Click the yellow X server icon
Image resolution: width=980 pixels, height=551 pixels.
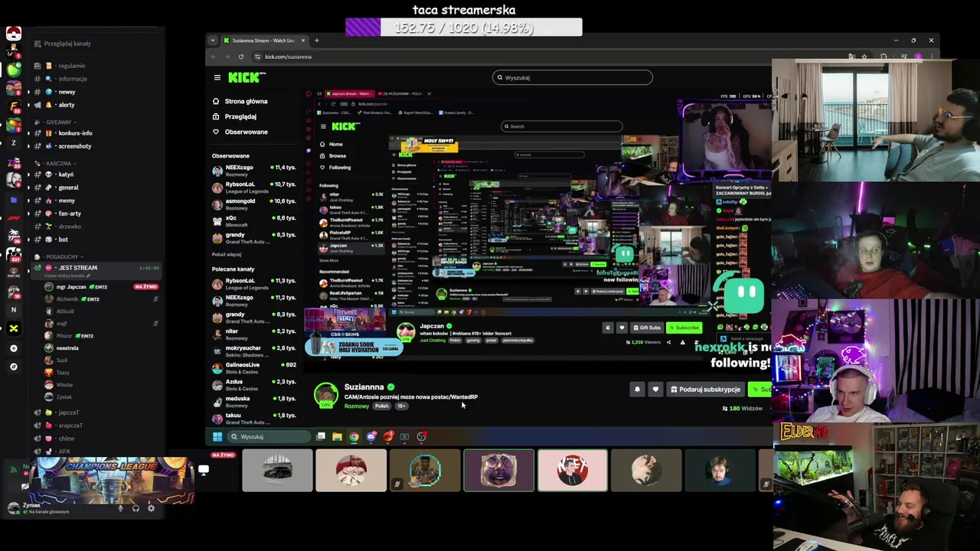pyautogui.click(x=13, y=328)
